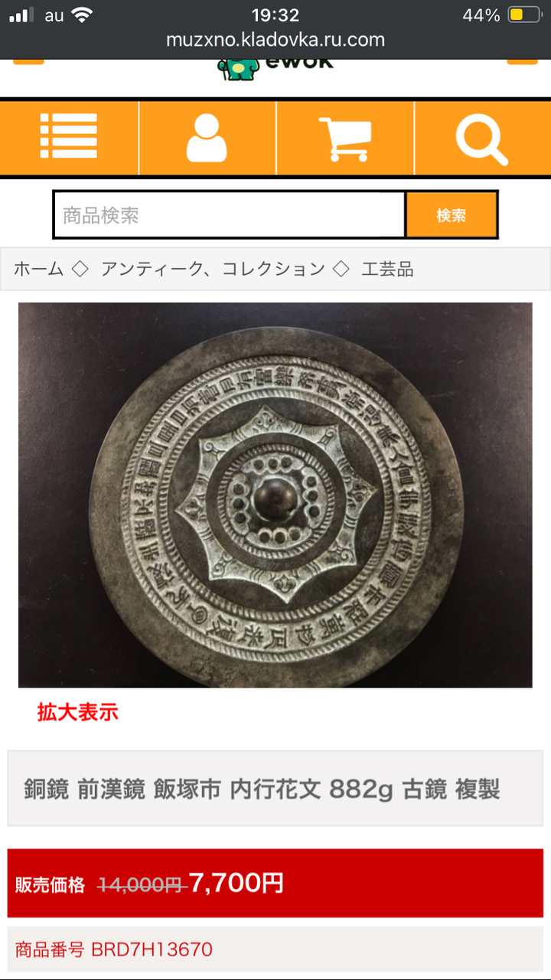Open the shopping cart icon
The height and width of the screenshot is (980, 551).
pos(345,139)
